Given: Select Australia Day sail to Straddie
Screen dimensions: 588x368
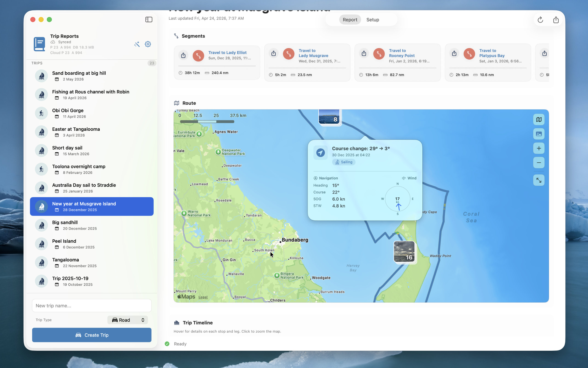Looking at the screenshot, I should click(92, 188).
